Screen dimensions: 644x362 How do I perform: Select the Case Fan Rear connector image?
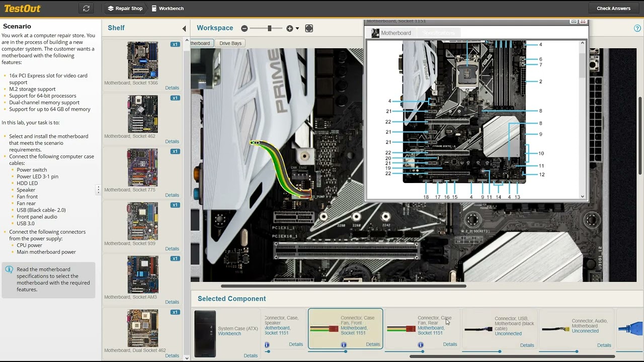[401, 329]
